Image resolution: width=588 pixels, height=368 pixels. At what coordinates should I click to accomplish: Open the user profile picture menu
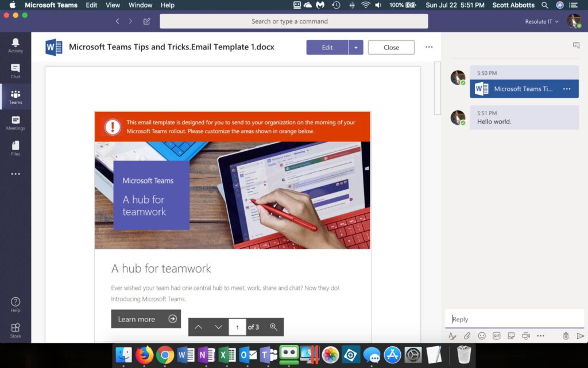pyautogui.click(x=574, y=21)
